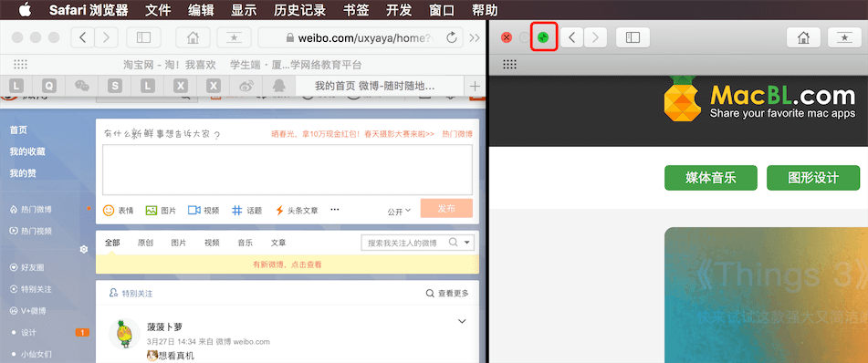Image resolution: width=868 pixels, height=363 pixels.
Task: Expand the toolbar overflow chevrons in Weibo window
Action: pos(475,37)
